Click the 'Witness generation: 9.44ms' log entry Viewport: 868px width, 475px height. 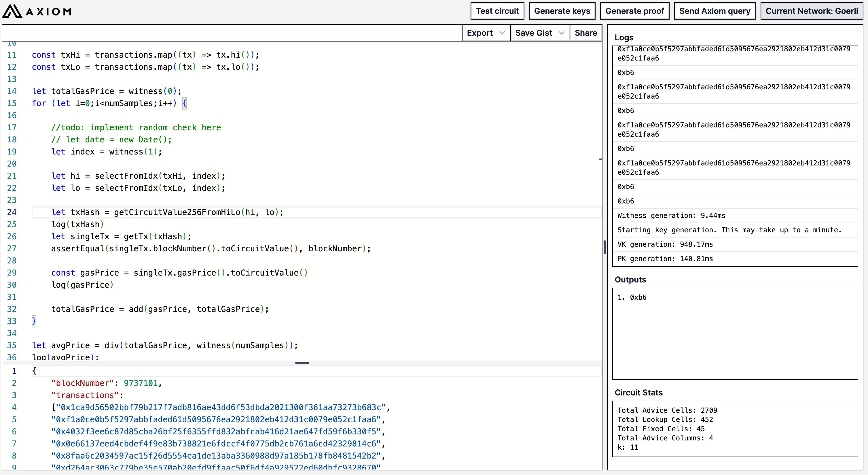tap(735, 215)
